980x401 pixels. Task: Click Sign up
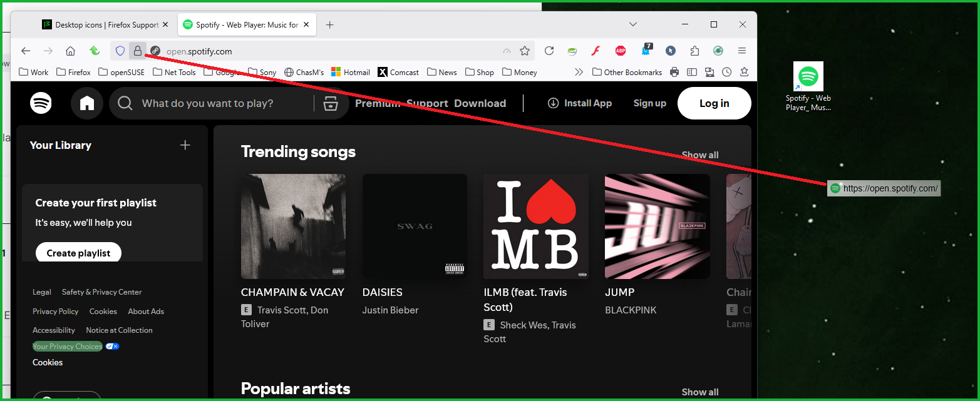point(649,103)
